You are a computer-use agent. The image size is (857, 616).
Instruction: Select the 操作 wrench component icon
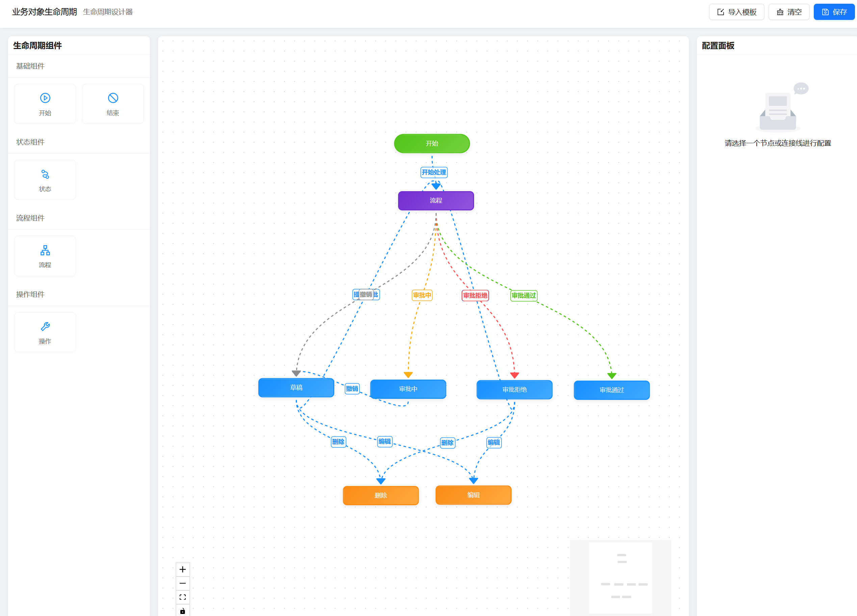[x=45, y=327]
